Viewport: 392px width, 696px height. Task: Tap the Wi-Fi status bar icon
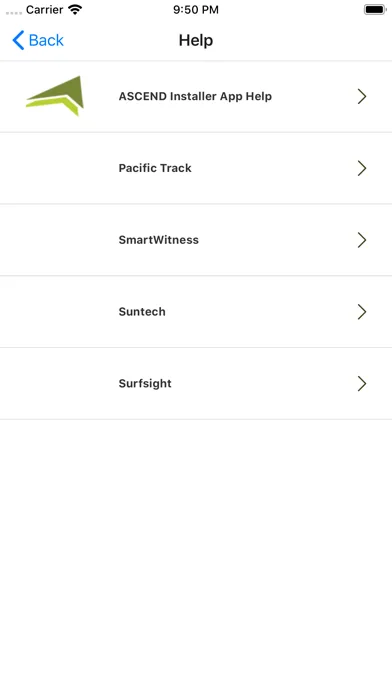click(75, 9)
